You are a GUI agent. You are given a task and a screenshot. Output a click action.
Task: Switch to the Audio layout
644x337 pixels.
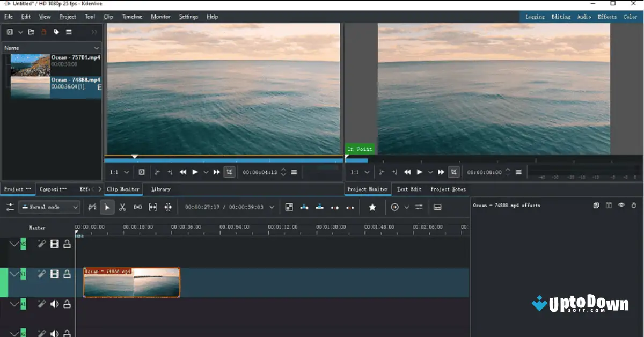pyautogui.click(x=583, y=17)
